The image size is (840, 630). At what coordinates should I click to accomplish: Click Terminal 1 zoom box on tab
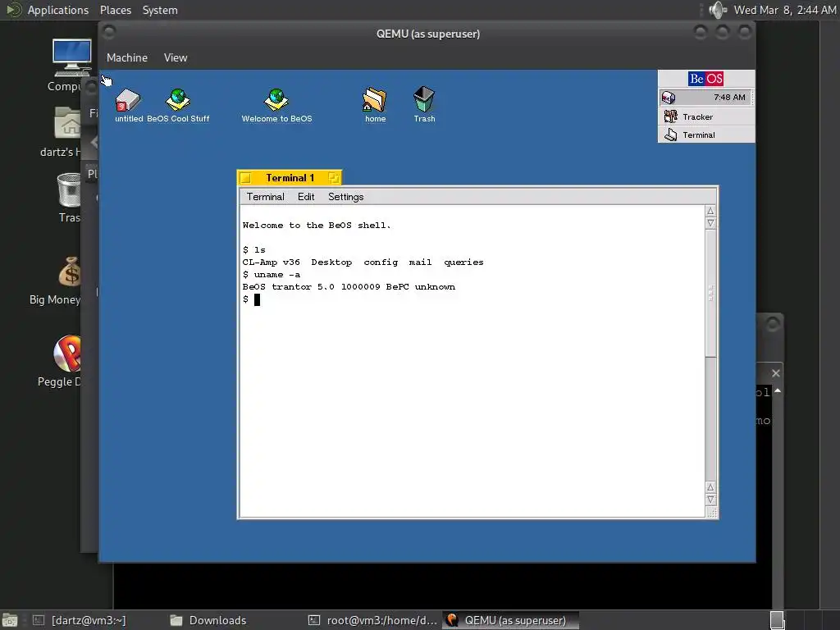tap(333, 178)
